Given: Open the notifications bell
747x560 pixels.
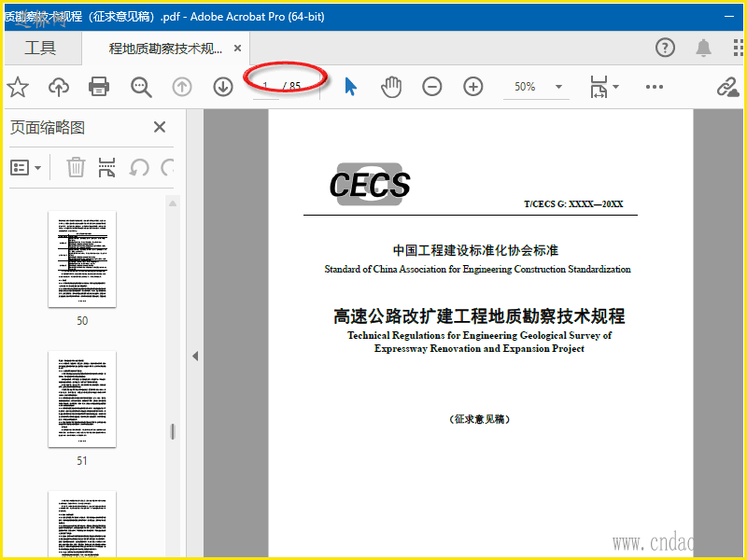Looking at the screenshot, I should 703,49.
